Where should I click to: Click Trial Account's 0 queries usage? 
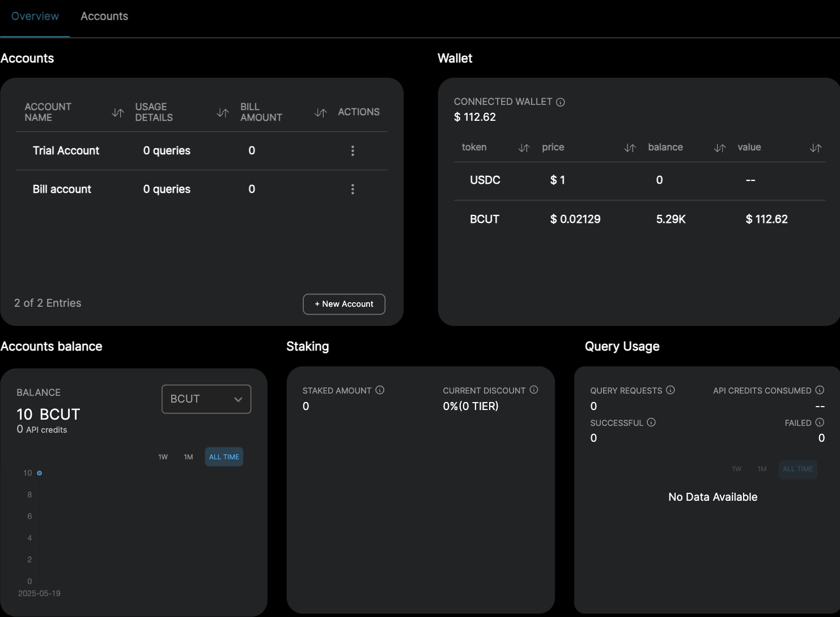coord(167,151)
